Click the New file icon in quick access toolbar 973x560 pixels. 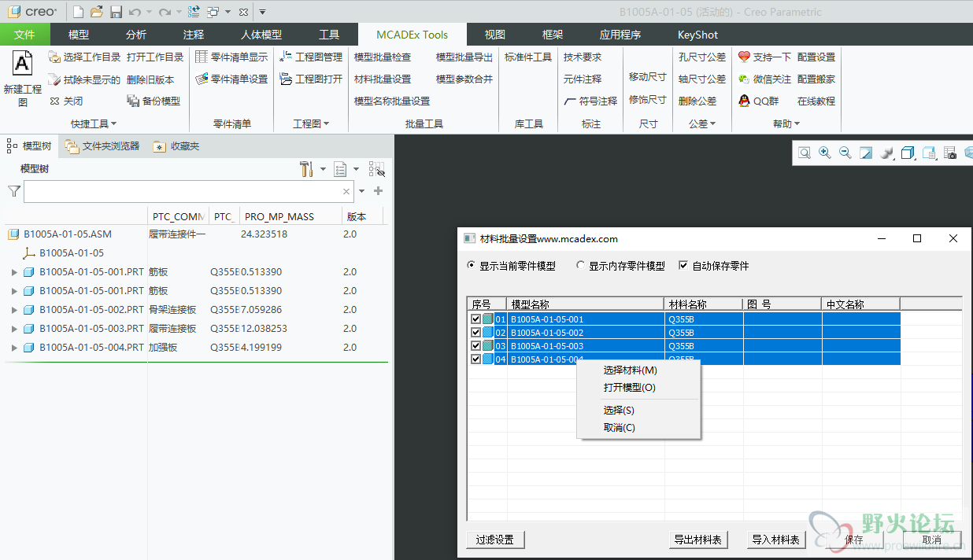click(x=78, y=12)
